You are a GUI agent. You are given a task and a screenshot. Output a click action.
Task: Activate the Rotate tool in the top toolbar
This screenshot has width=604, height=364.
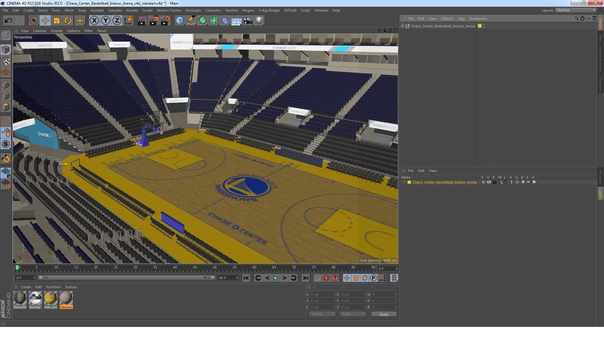68,21
